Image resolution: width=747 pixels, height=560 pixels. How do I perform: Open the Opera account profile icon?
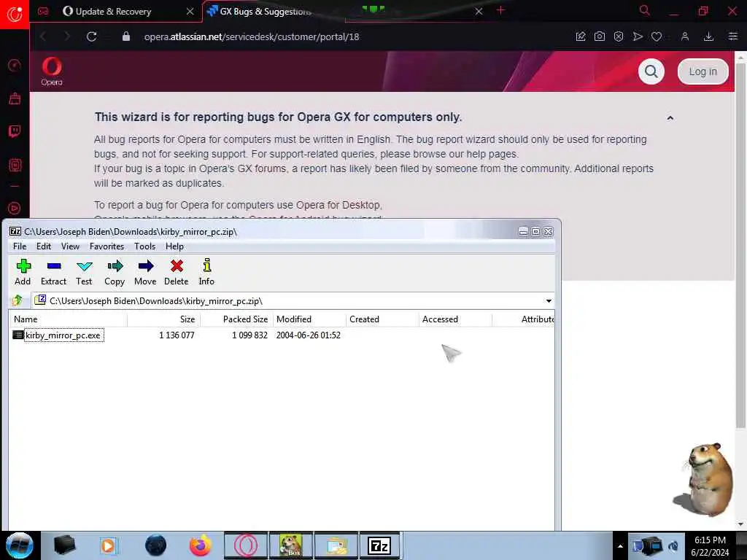pyautogui.click(x=684, y=36)
